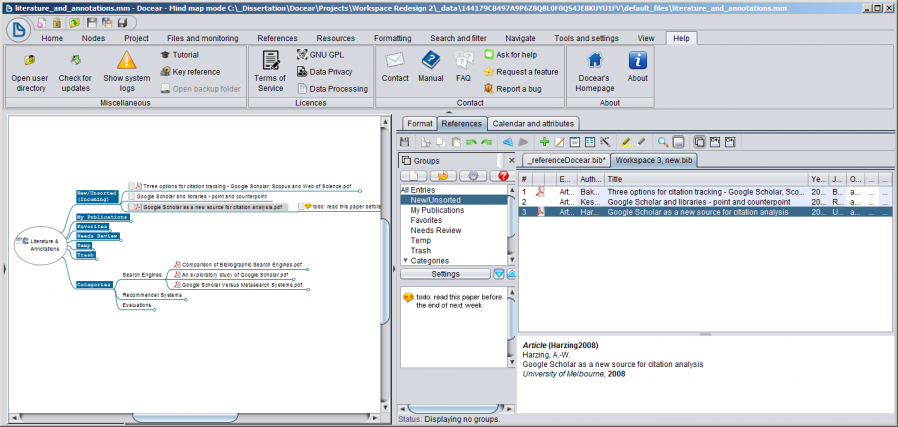Click the blue back arrow icon
The image size is (898, 427).
pyautogui.click(x=507, y=142)
